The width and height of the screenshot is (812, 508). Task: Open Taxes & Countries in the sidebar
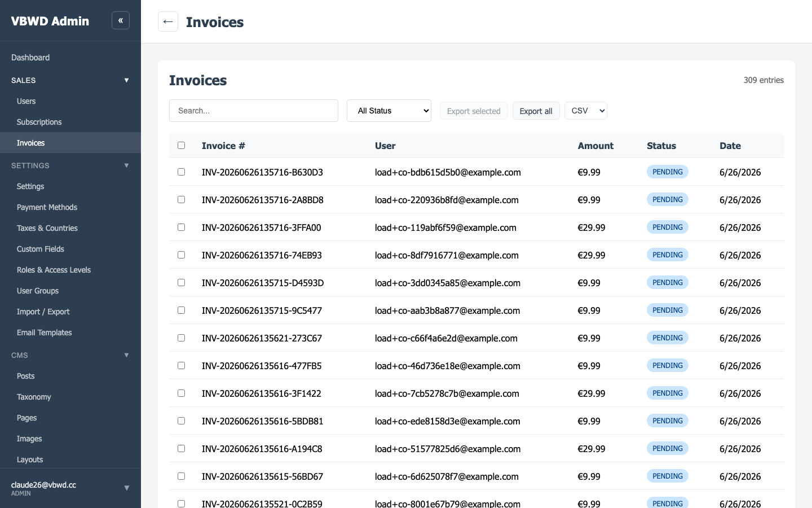tap(70, 228)
